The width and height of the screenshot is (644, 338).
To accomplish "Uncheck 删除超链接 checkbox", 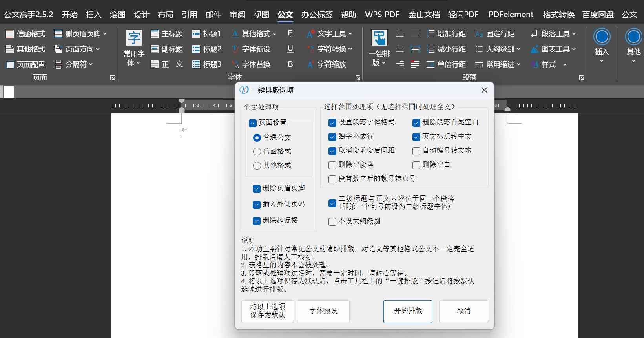I will pos(257,221).
